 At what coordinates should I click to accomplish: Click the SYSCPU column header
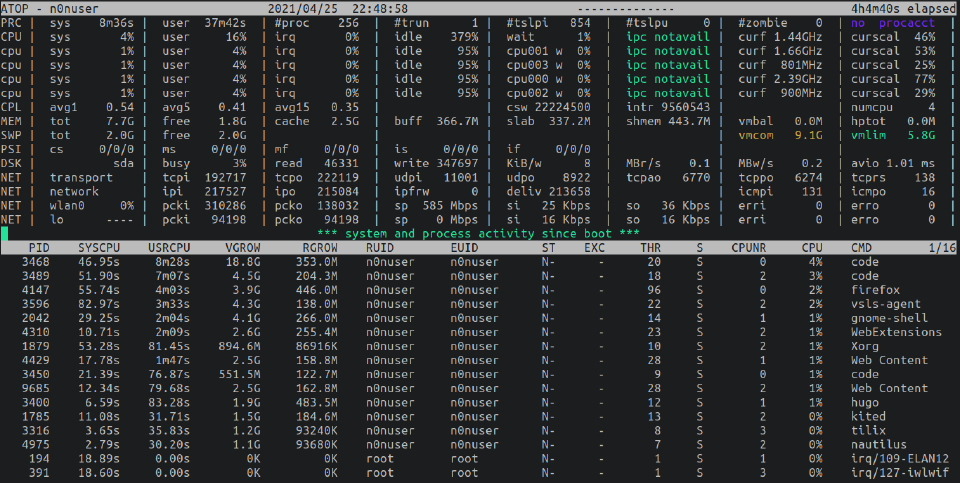coord(103,247)
